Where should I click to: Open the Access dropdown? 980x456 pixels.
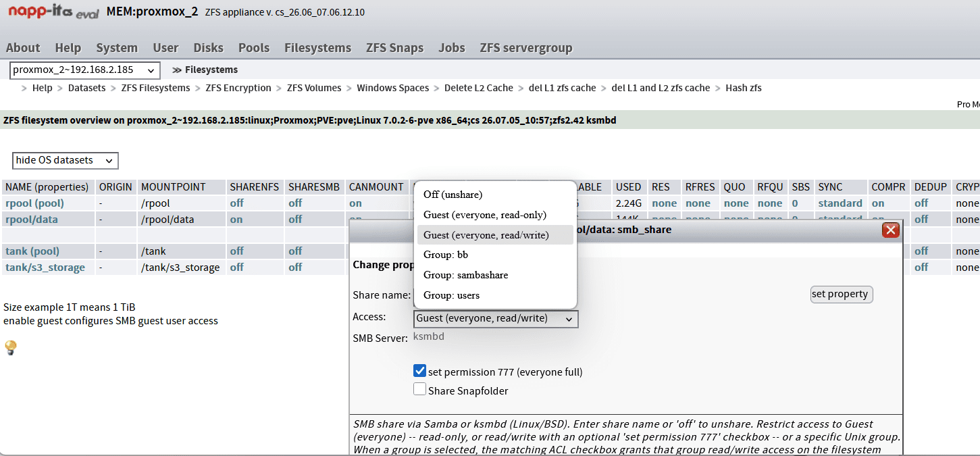point(496,318)
